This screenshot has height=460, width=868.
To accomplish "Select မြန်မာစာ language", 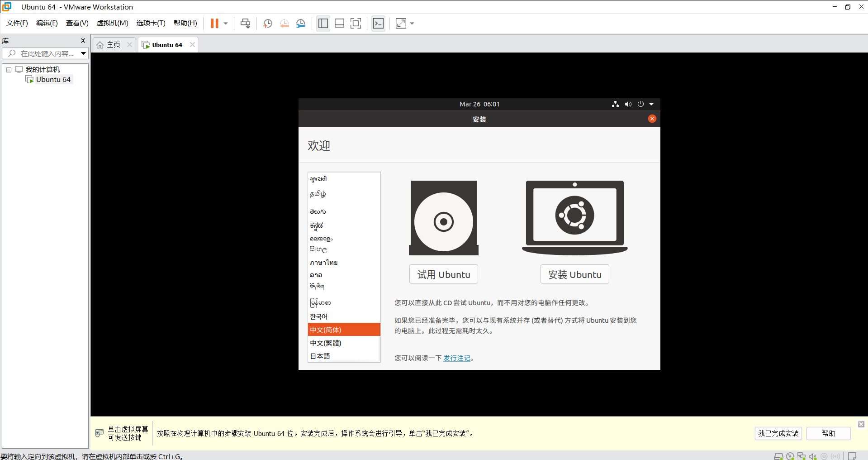I will click(x=344, y=302).
